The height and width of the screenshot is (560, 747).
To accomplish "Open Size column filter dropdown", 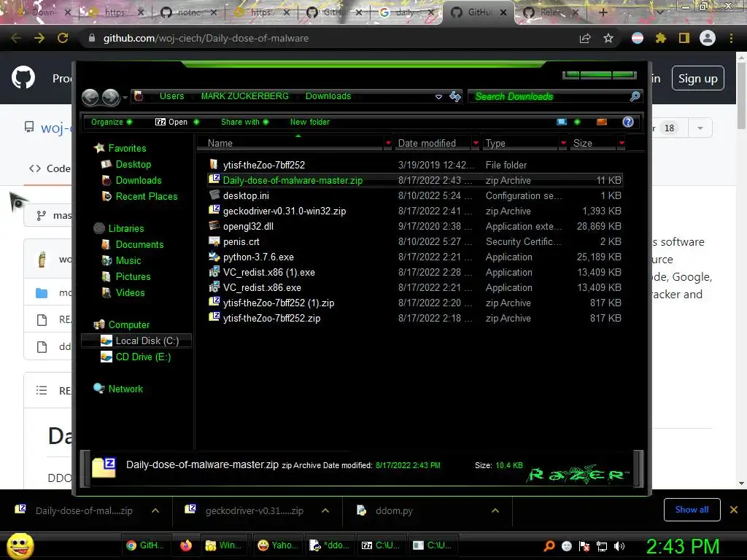I will [x=622, y=143].
